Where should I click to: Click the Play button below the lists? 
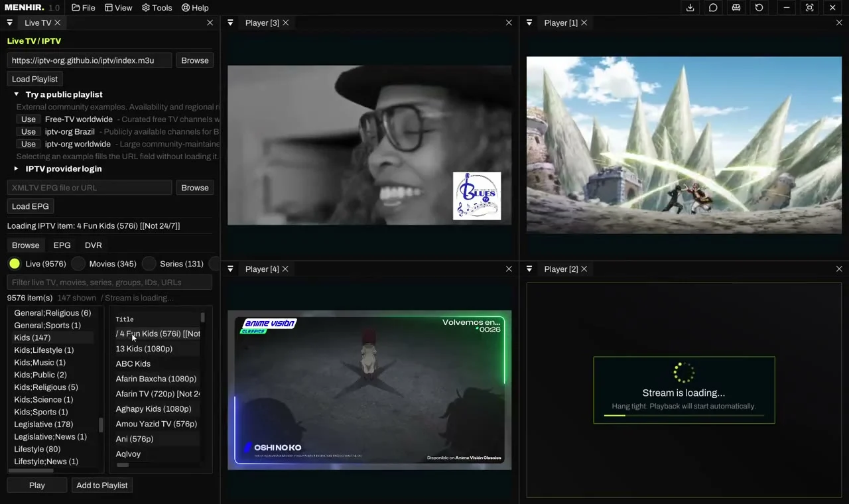click(37, 485)
